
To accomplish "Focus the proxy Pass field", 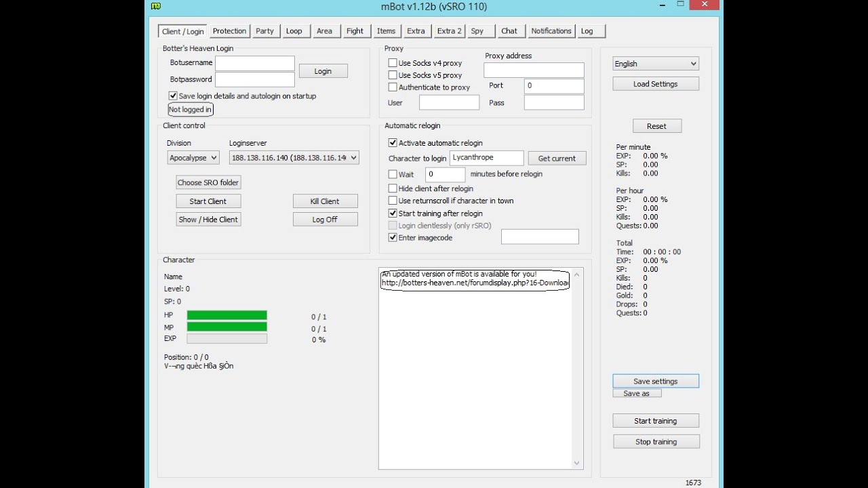I will (x=554, y=102).
